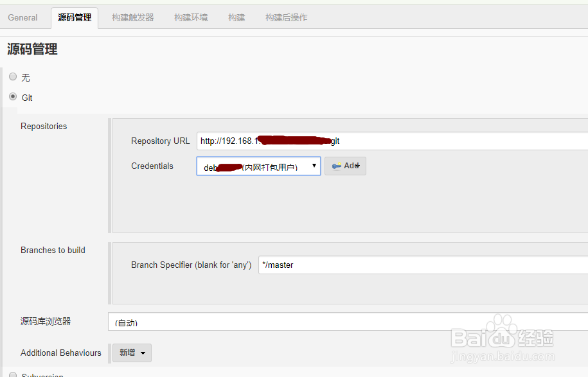Select the 无 radio option
The image size is (588, 377).
click(x=13, y=76)
